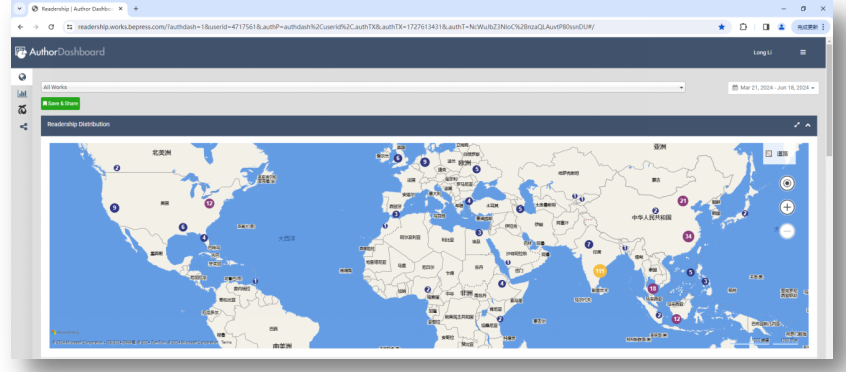846x372 pixels.
Task: Click the browser address bar URL
Action: (336, 27)
